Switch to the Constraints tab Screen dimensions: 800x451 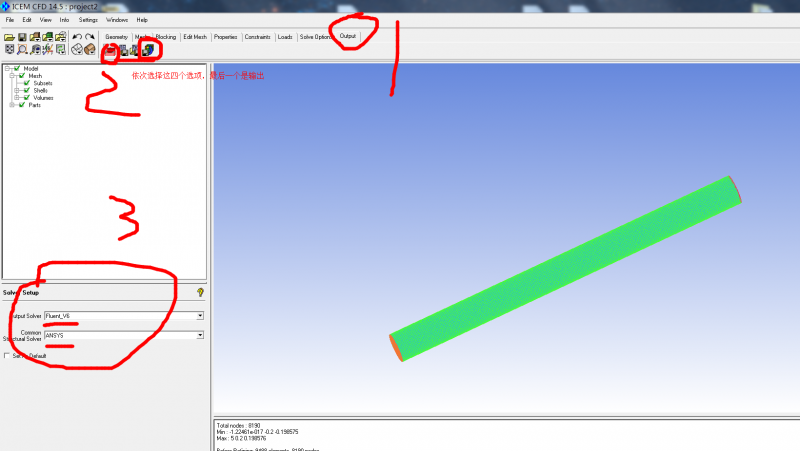(x=258, y=37)
